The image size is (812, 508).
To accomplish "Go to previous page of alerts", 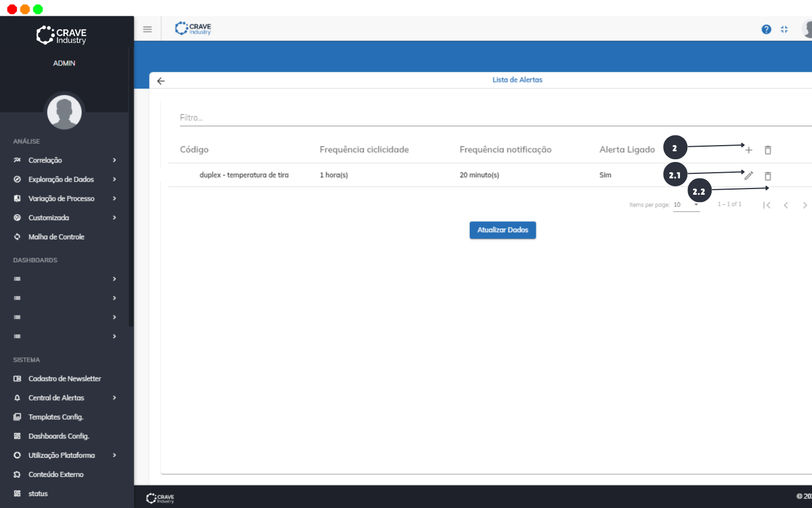I will click(x=785, y=205).
